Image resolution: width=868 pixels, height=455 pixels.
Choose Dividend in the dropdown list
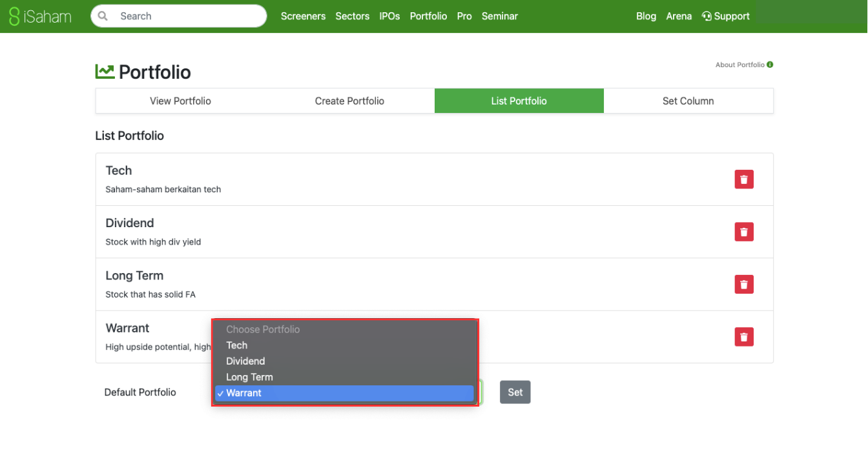(344, 361)
